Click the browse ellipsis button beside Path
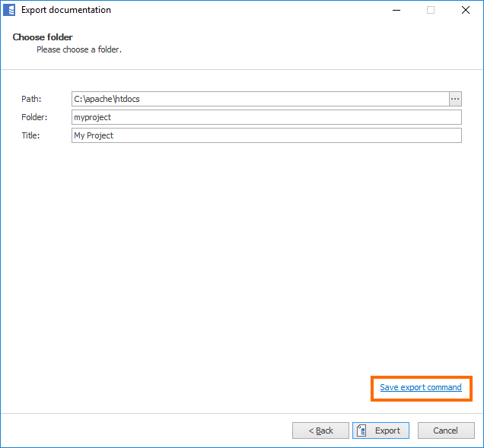484x448 pixels. tap(455, 99)
